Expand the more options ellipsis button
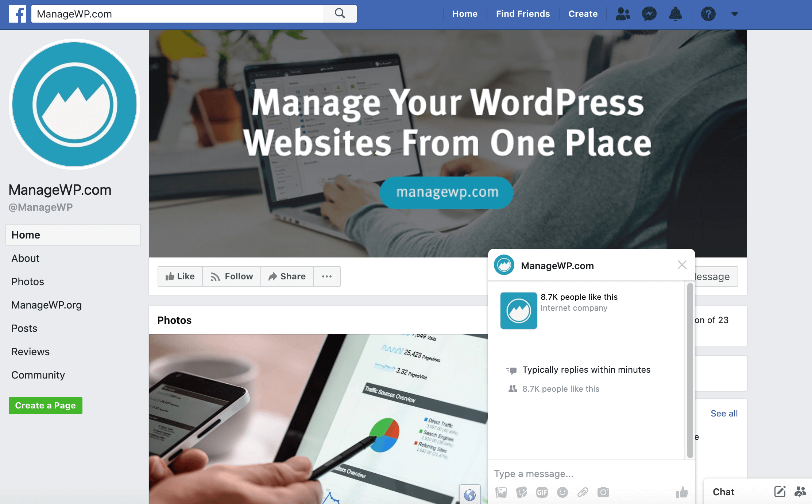The width and height of the screenshot is (812, 504). coord(326,276)
